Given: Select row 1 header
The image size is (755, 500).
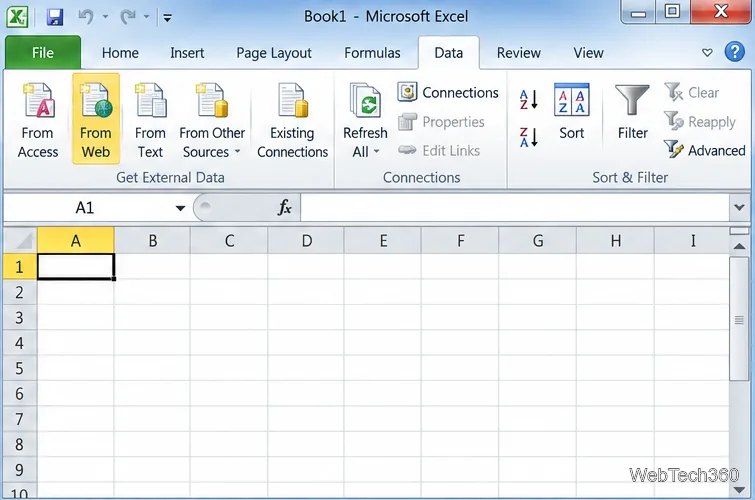Looking at the screenshot, I should tap(20, 266).
